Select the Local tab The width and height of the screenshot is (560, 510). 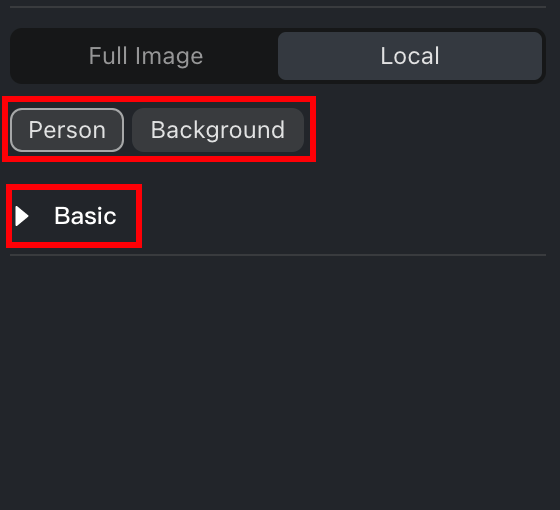[x=410, y=56]
